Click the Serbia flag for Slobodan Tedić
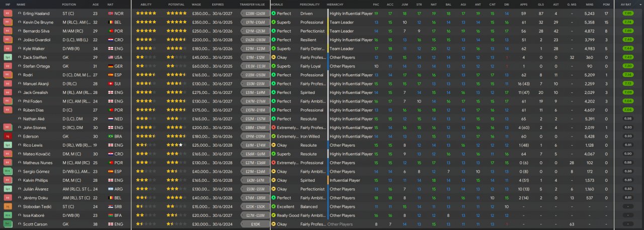644x230 pixels. click(x=111, y=207)
